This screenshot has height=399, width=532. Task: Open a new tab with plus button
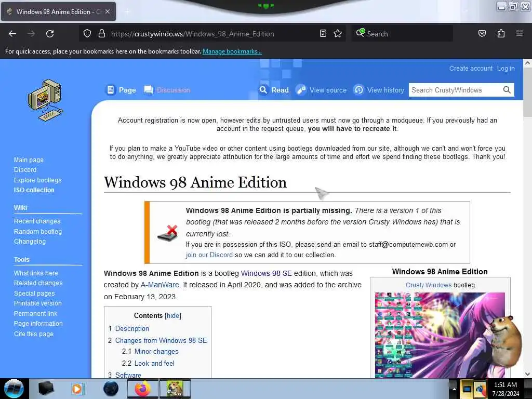(x=127, y=12)
